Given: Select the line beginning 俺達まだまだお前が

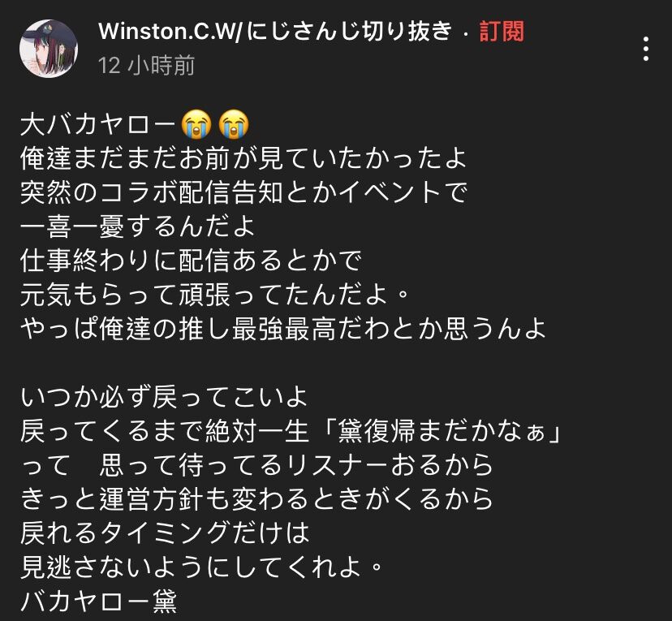Looking at the screenshot, I should [243, 158].
